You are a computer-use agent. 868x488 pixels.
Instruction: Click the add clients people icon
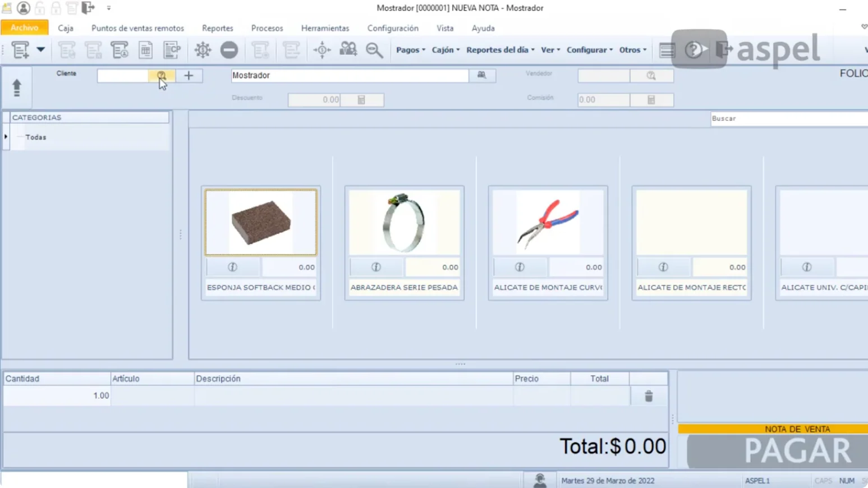pos(348,50)
